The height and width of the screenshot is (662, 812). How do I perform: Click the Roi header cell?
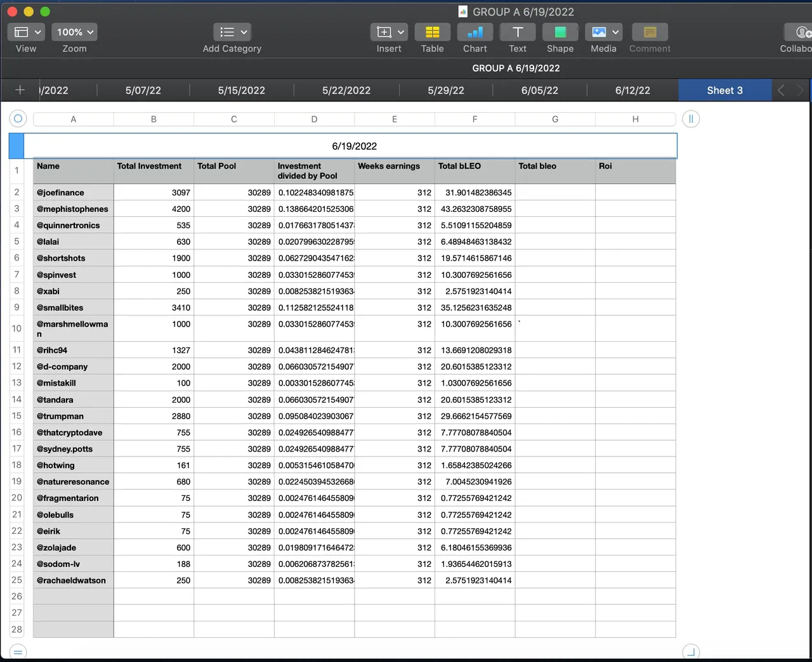(x=635, y=171)
